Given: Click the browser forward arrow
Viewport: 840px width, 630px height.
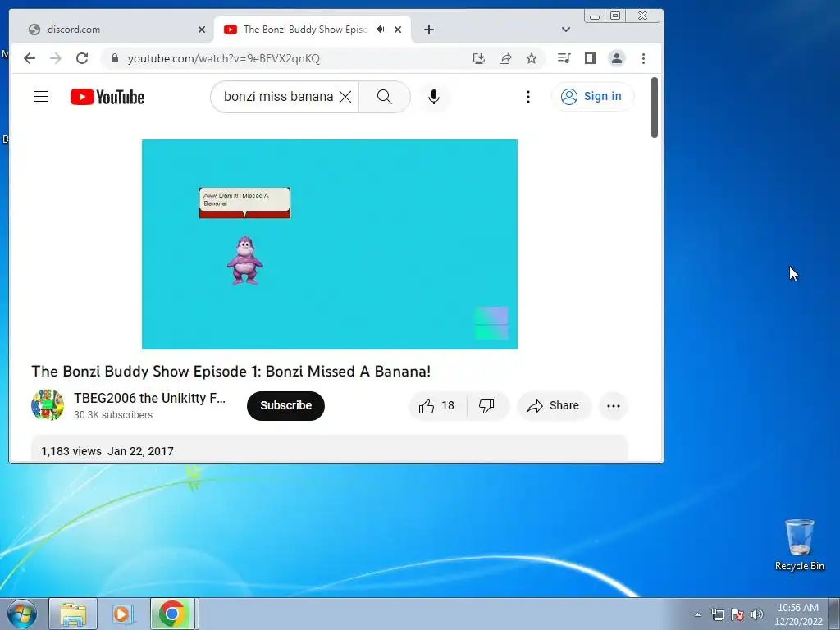Looking at the screenshot, I should [x=56, y=58].
